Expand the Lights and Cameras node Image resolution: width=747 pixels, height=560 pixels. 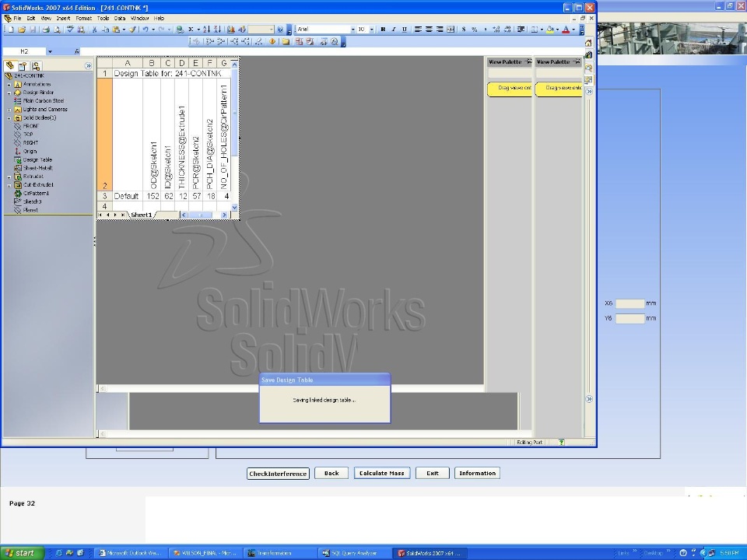[x=9, y=110]
